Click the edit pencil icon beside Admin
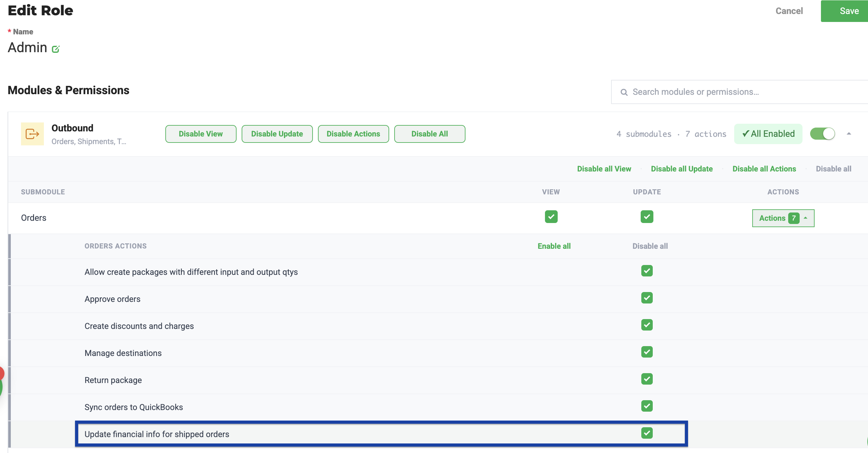This screenshot has height=453, width=868. pos(56,49)
